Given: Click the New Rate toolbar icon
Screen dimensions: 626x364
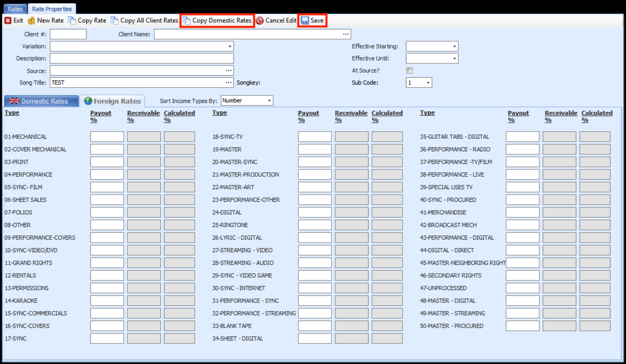Looking at the screenshot, I should click(31, 21).
